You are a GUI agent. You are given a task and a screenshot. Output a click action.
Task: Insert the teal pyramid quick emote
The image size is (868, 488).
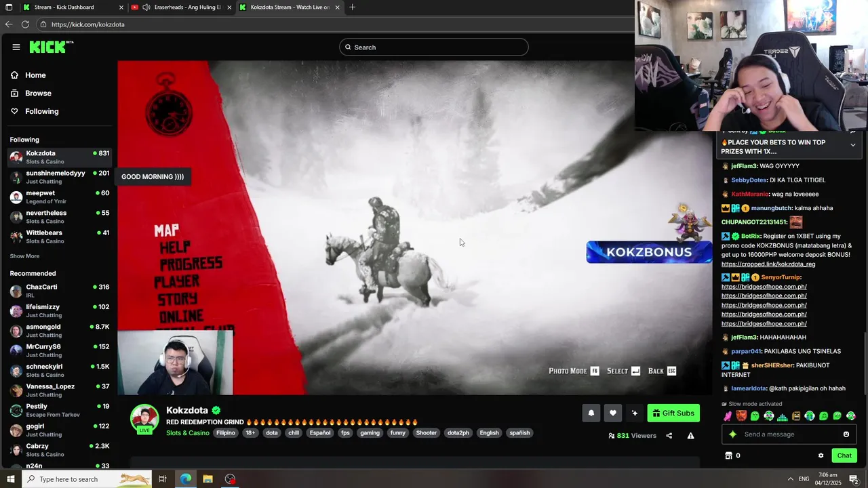pos(782,416)
